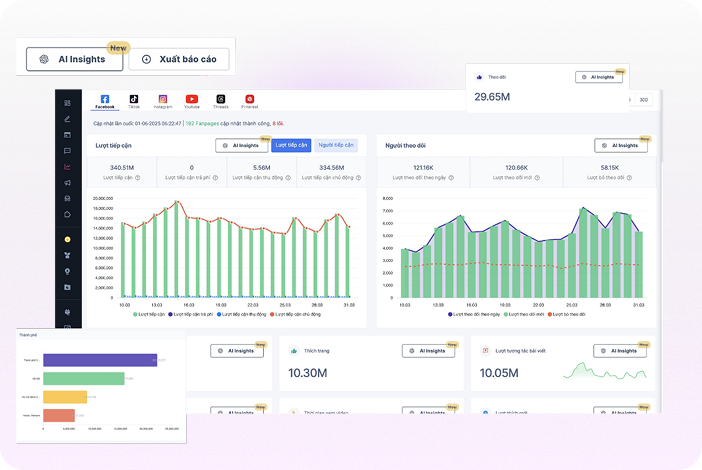Toggle Lượt tiếp cận trả phí legend series
Image resolution: width=702 pixels, height=470 pixels.
[190, 314]
